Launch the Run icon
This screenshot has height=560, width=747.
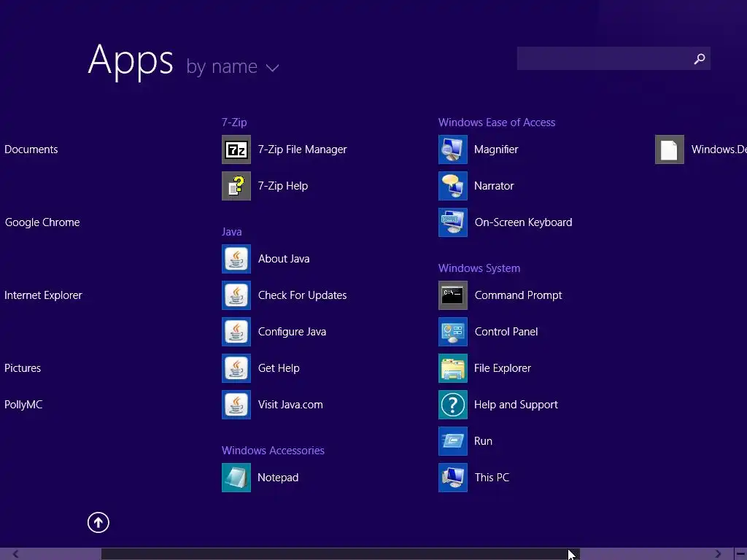coord(453,441)
